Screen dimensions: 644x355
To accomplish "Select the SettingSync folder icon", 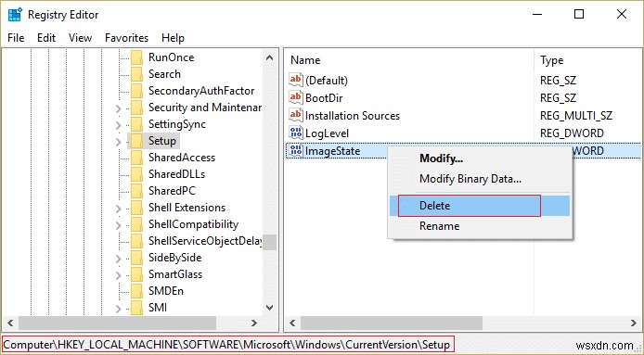I will point(136,124).
